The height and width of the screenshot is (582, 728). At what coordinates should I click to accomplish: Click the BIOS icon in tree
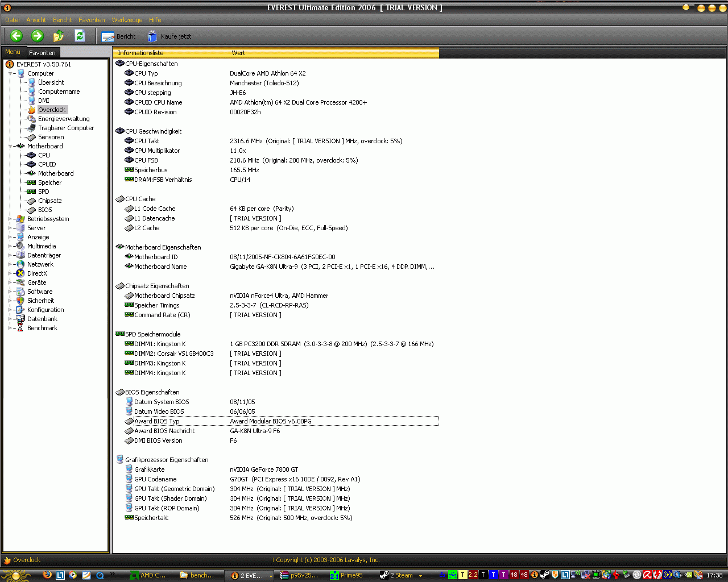click(32, 210)
